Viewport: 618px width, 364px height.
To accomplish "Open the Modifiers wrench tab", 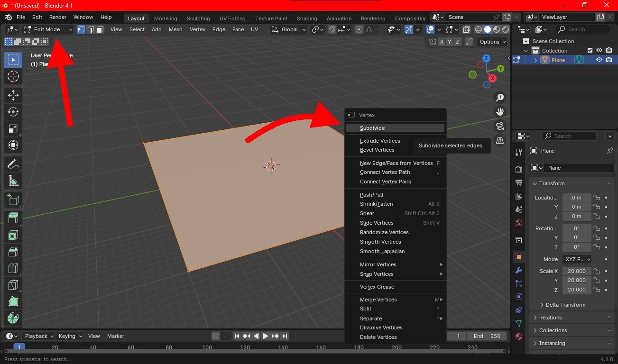I will [519, 270].
